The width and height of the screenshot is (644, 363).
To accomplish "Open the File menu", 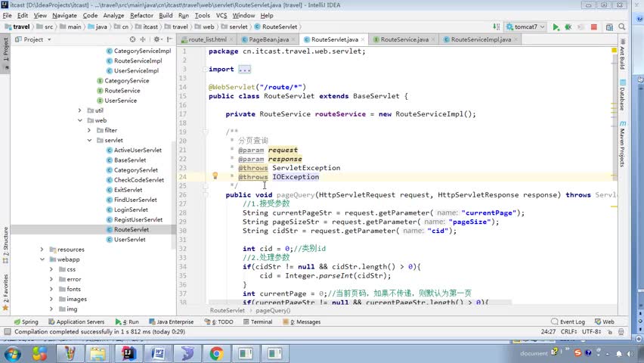I will coord(7,15).
